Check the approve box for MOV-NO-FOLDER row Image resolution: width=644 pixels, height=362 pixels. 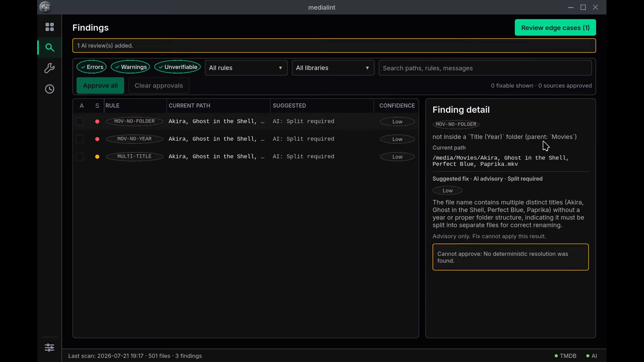click(x=79, y=121)
